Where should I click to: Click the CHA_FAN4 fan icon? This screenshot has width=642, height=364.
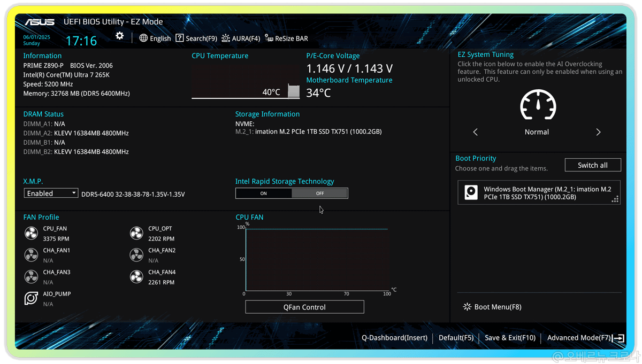point(136,277)
